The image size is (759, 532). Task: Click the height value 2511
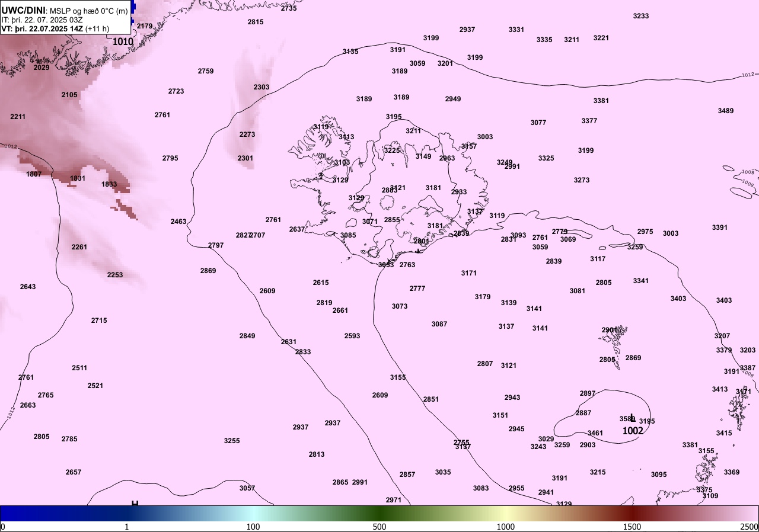point(79,368)
